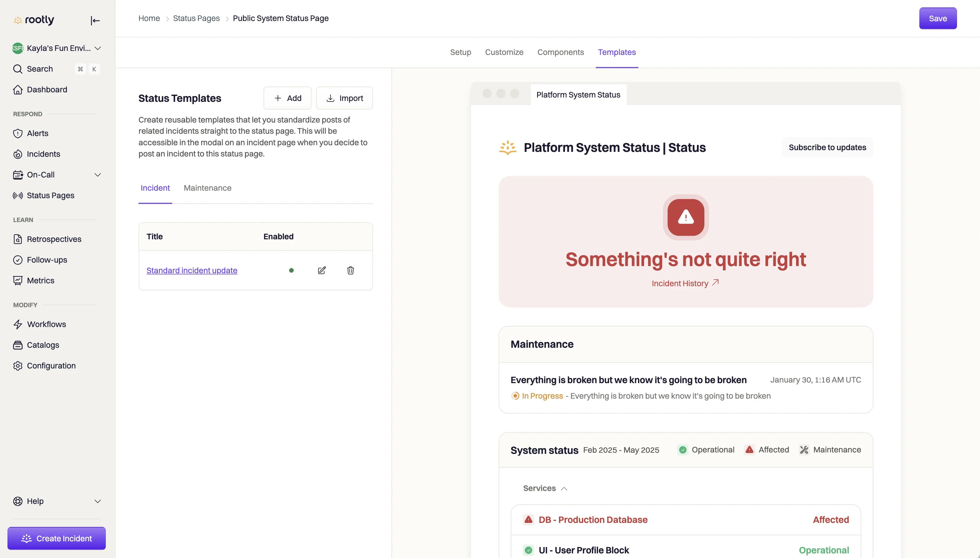Collapse the sidebar with the arrow icon

(x=95, y=20)
